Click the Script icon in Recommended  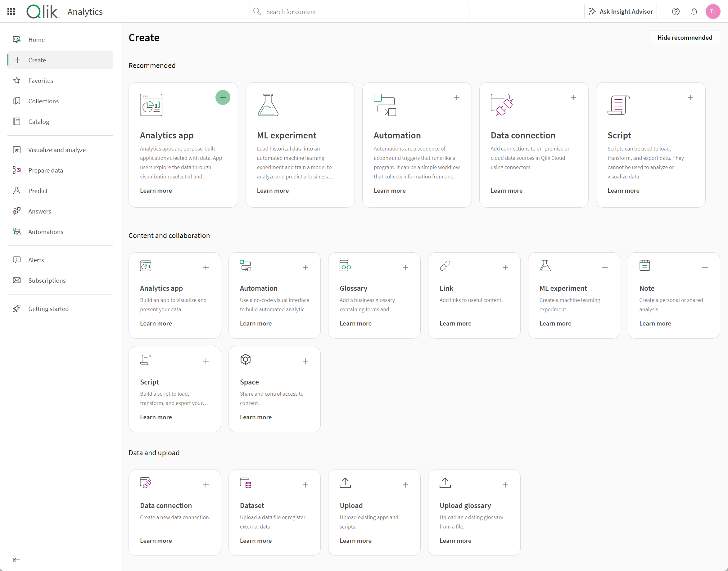click(x=619, y=105)
